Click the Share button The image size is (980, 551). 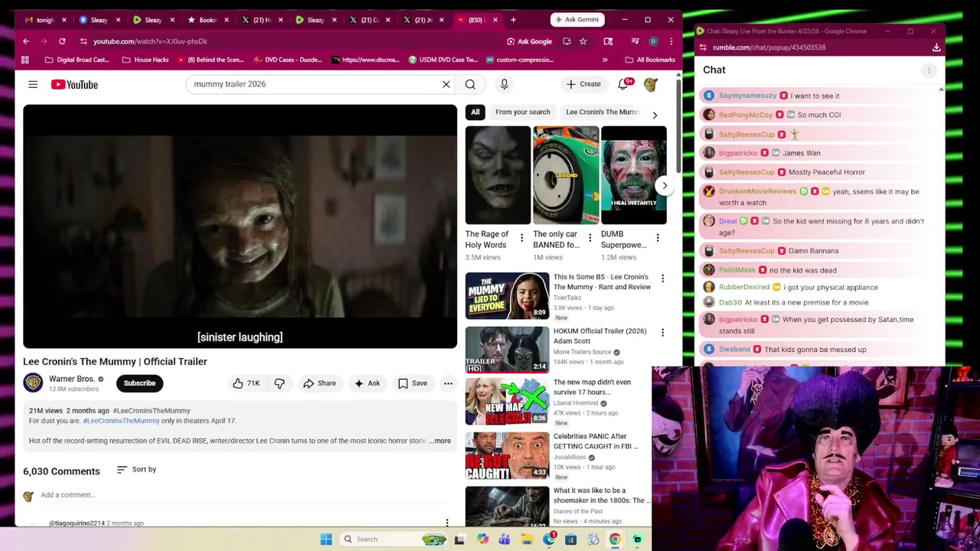[x=319, y=383]
